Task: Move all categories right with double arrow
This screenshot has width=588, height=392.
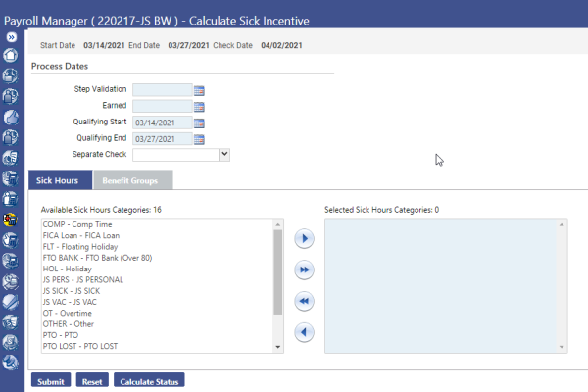Action: click(x=304, y=269)
